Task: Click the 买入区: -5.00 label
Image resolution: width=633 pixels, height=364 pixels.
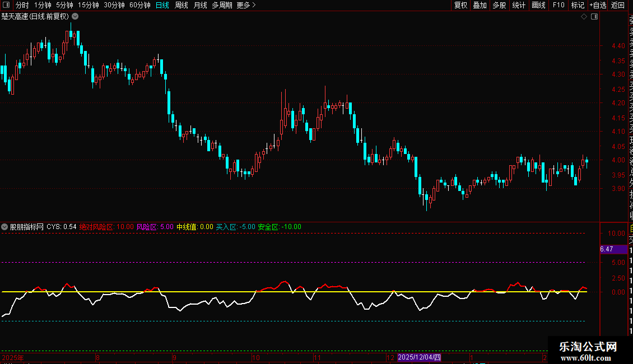Action: [x=236, y=227]
